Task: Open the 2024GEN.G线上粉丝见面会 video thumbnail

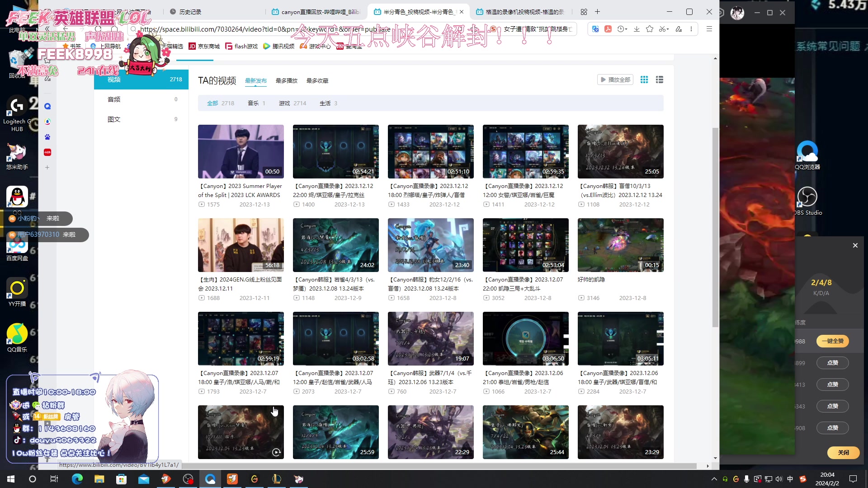Action: point(241,245)
